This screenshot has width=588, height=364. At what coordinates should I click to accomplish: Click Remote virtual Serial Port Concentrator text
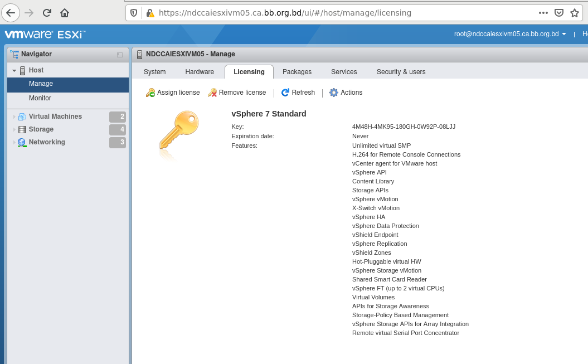pos(405,333)
